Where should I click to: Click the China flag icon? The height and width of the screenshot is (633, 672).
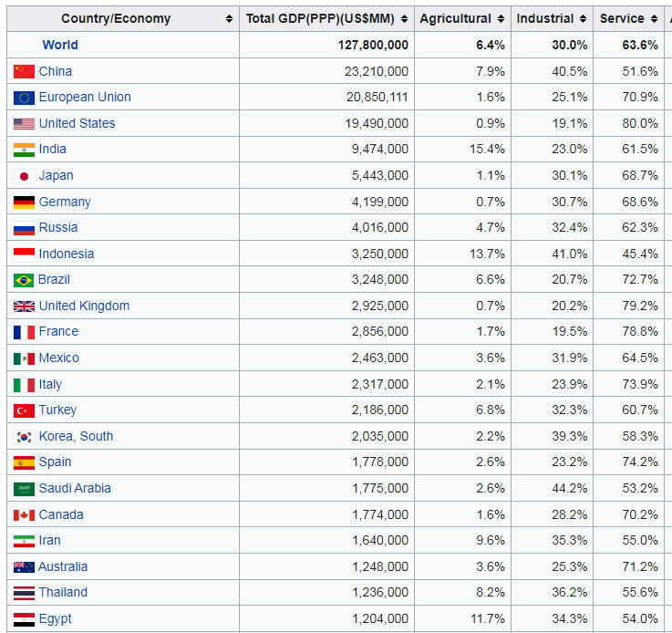(24, 71)
